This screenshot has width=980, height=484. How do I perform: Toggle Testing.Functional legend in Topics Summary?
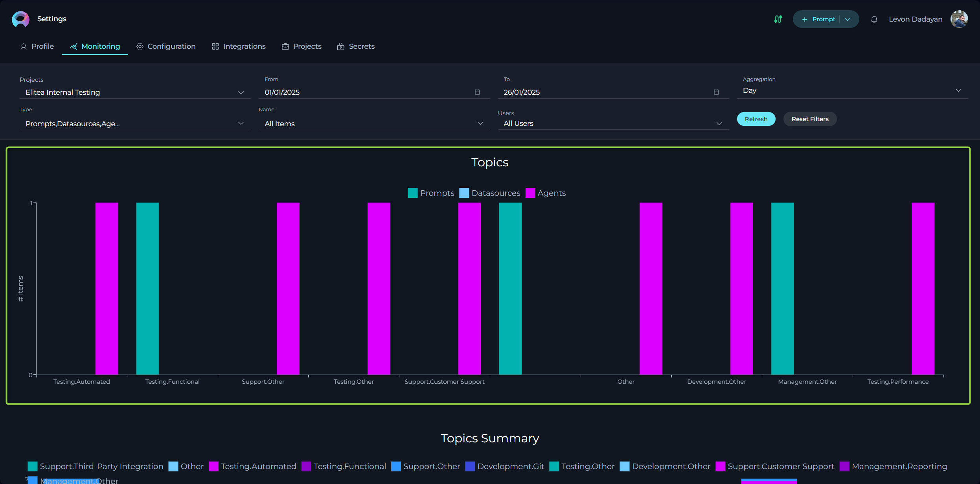(344, 466)
